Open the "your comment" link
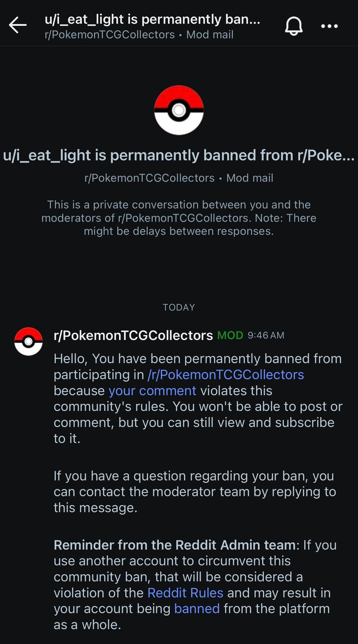Image resolution: width=358 pixels, height=644 pixels. (152, 391)
